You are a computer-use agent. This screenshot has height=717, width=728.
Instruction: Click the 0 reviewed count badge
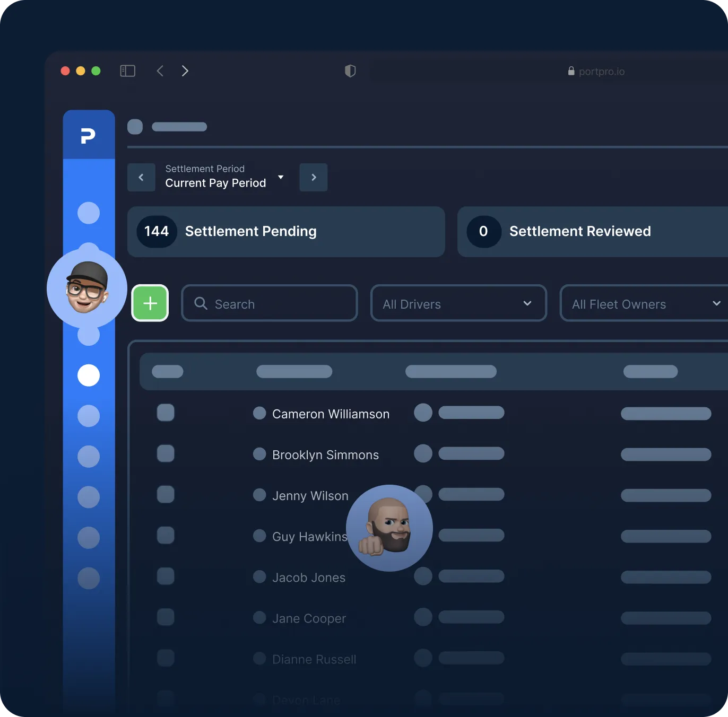(x=483, y=232)
